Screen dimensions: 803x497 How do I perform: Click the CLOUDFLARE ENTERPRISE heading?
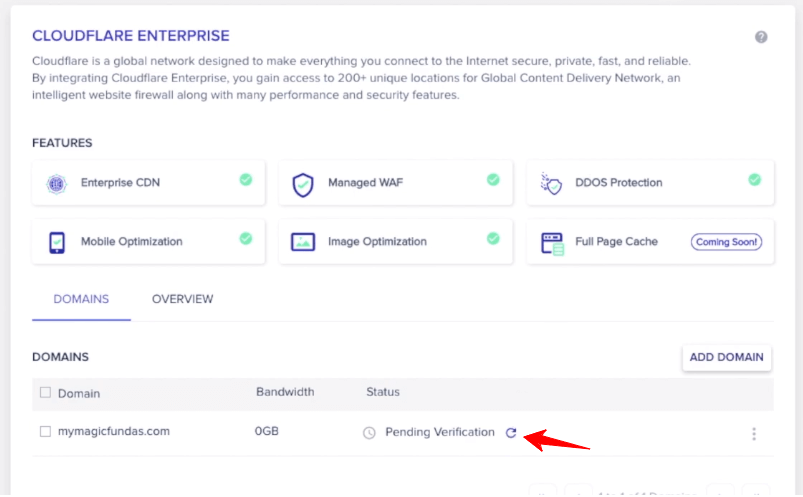coord(131,36)
